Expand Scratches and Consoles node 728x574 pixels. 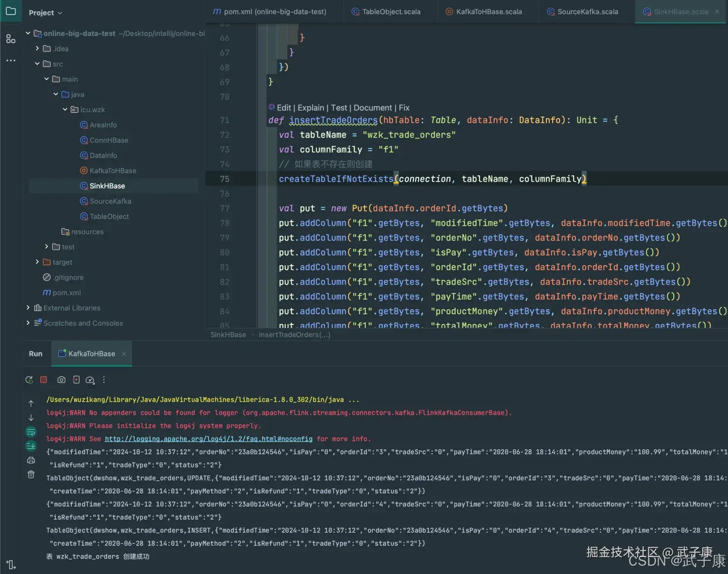[x=28, y=323]
